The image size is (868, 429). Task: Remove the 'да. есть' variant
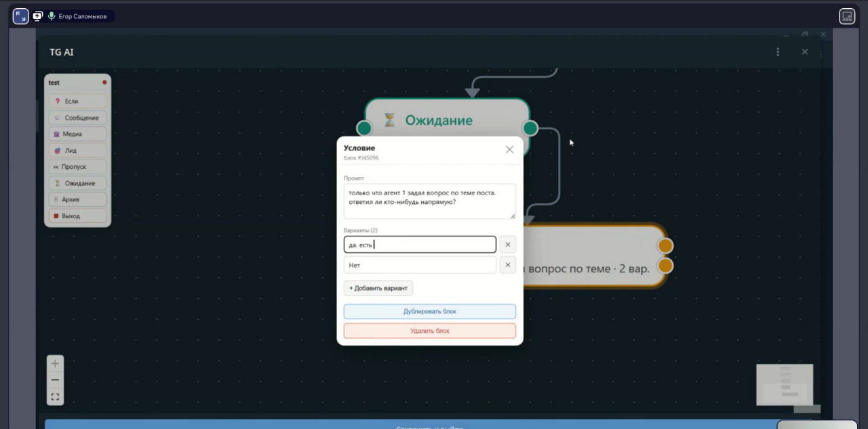point(508,245)
